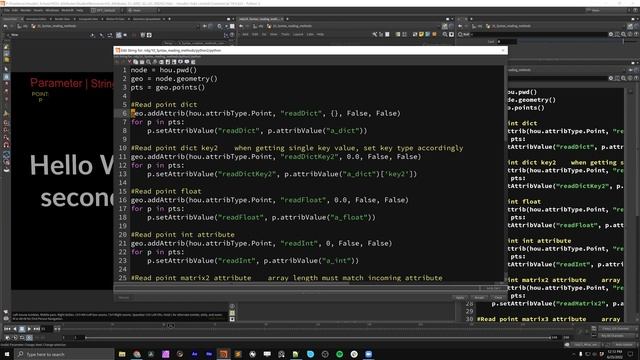This screenshot has width=640, height=360.
Task: Click the 2L_Syntax_reading_methods path in viewport pane
Action: tap(57, 26)
